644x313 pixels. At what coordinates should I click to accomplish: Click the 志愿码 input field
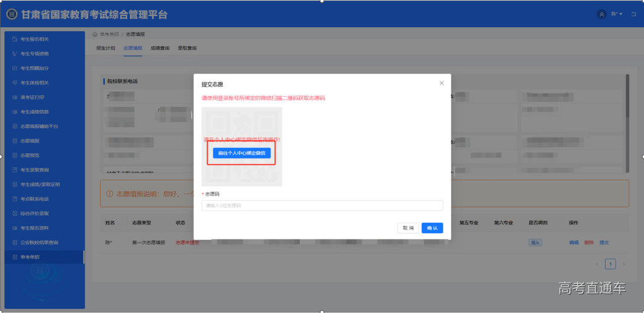pos(322,206)
